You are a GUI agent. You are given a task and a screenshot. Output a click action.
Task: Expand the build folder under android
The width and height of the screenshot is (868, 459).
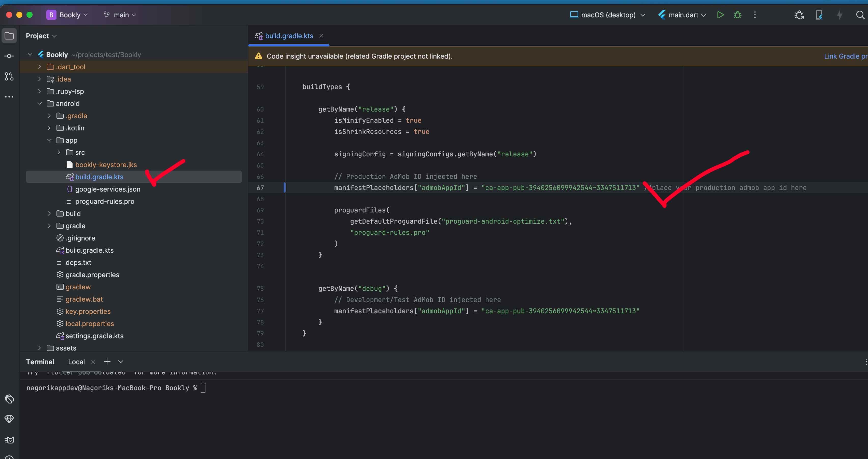point(49,213)
